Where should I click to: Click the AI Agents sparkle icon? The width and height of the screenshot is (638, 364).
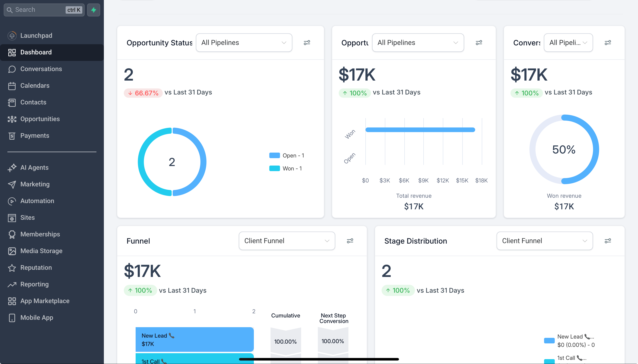[x=12, y=167]
